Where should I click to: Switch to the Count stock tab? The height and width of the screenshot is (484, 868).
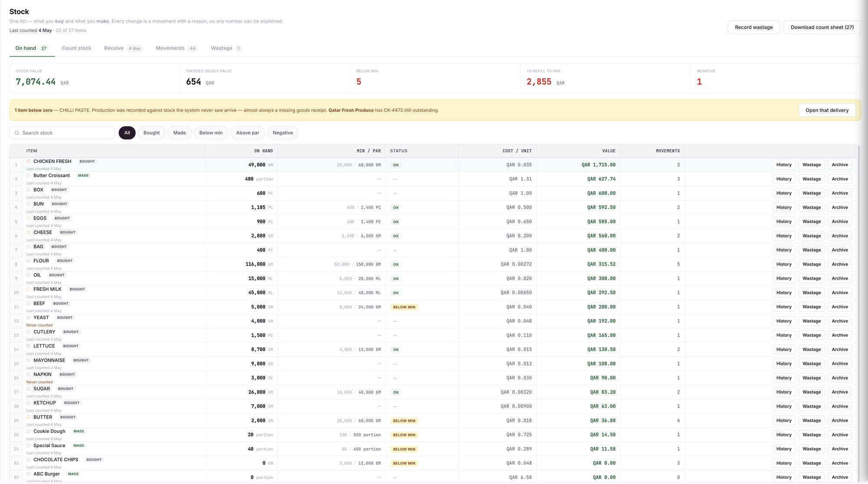coord(76,48)
